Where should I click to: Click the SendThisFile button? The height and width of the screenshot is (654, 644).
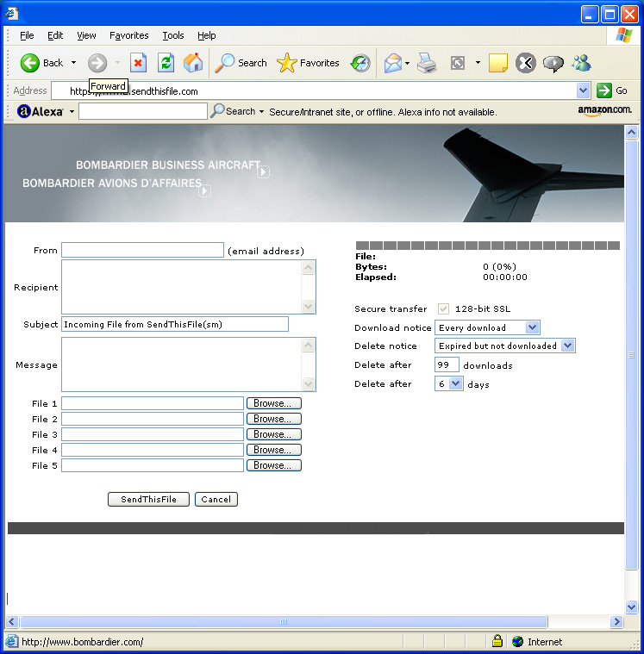[x=148, y=499]
